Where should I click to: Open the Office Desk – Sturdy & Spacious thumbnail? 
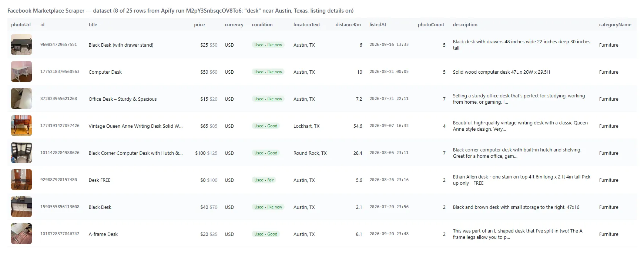[x=21, y=98]
